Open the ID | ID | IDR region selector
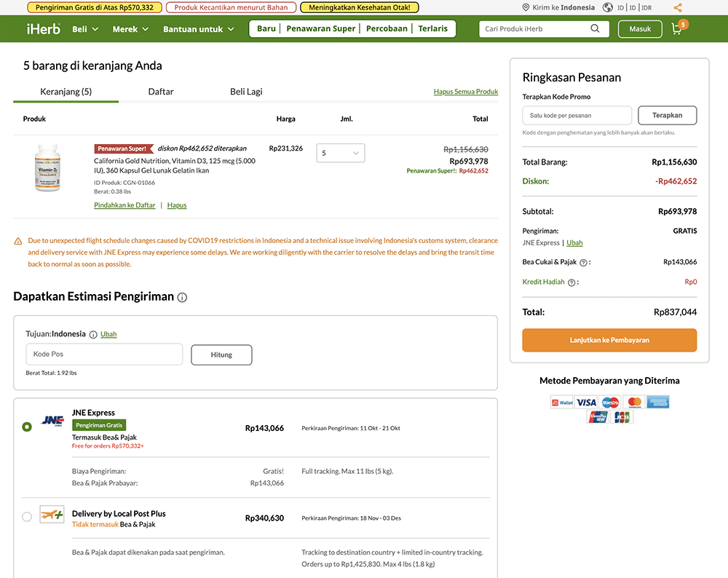 634,7
